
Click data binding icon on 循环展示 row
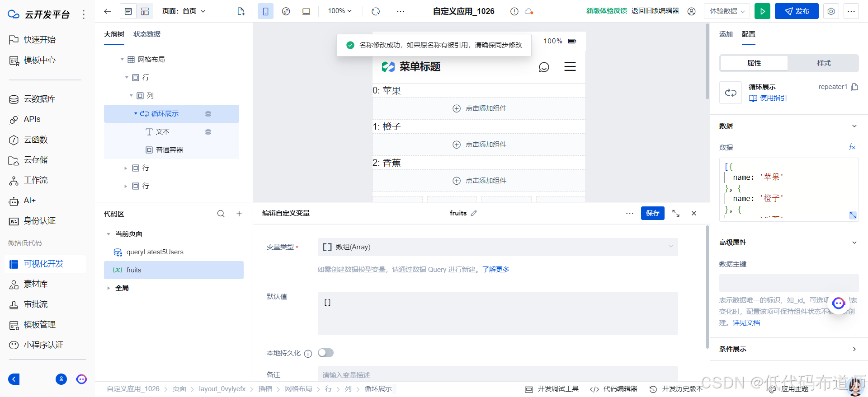point(208,114)
